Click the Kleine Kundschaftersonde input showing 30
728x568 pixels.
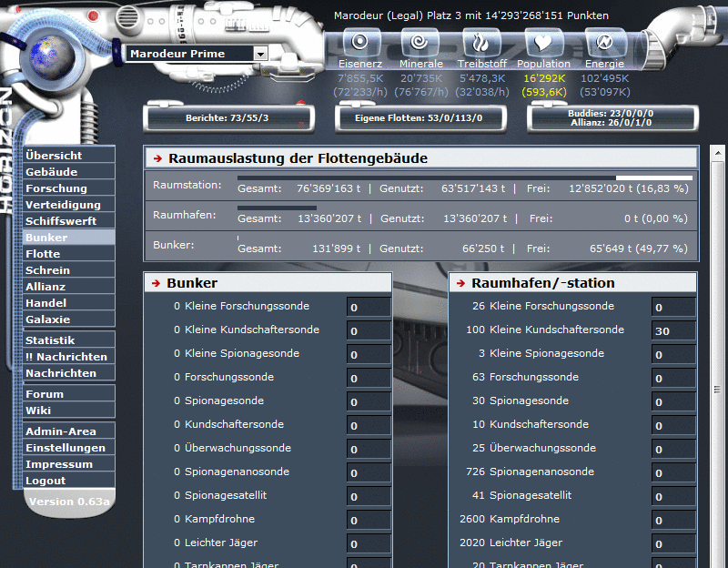tap(673, 330)
